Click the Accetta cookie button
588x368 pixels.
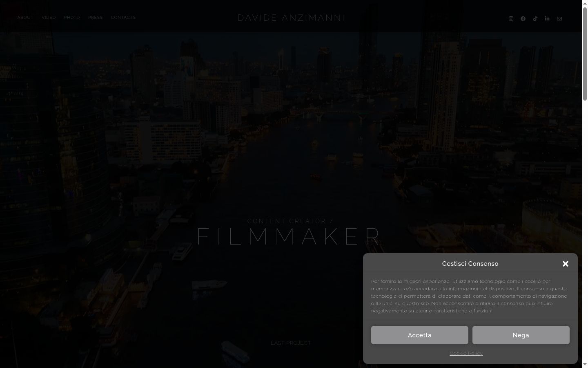pos(420,335)
